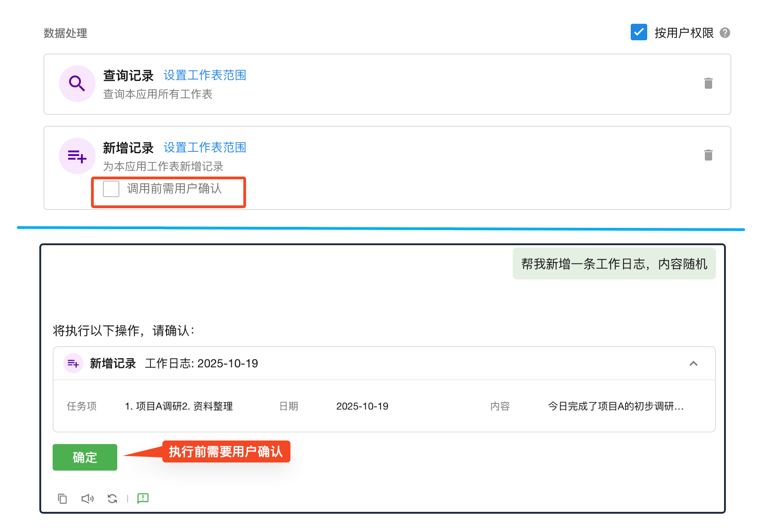Click the 确定 confirm button
Viewport: 762px width, 532px height.
85,457
